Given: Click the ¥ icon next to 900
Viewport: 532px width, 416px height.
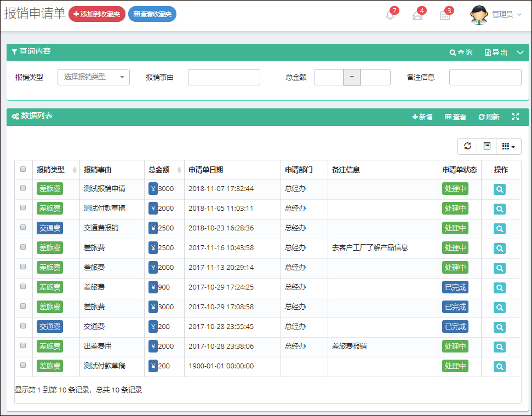Looking at the screenshot, I should 153,287.
